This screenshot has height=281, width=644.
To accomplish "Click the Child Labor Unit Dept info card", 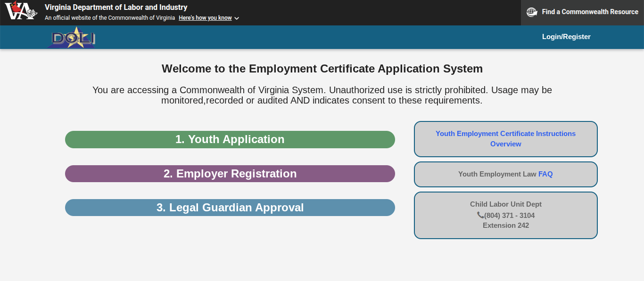I will click(505, 215).
